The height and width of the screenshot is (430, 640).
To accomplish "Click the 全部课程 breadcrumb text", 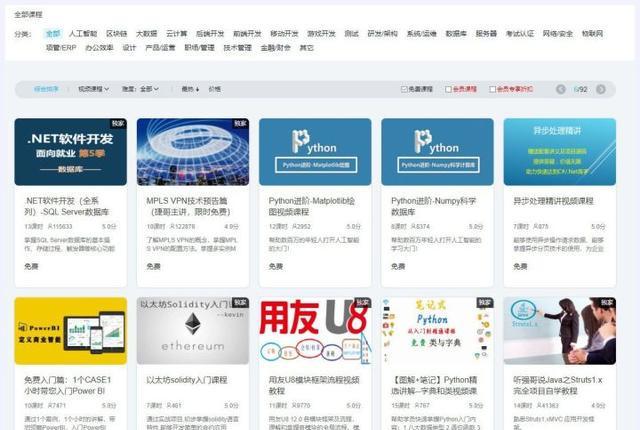I will 29,15.
